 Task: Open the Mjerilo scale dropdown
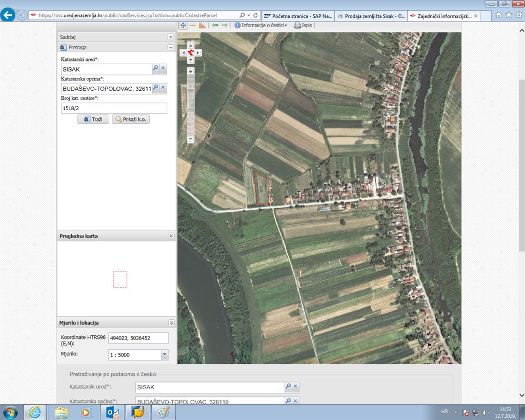pos(165,354)
